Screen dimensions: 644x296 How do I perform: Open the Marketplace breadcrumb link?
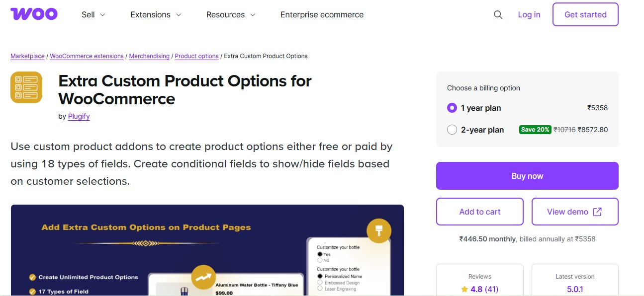pyautogui.click(x=27, y=56)
